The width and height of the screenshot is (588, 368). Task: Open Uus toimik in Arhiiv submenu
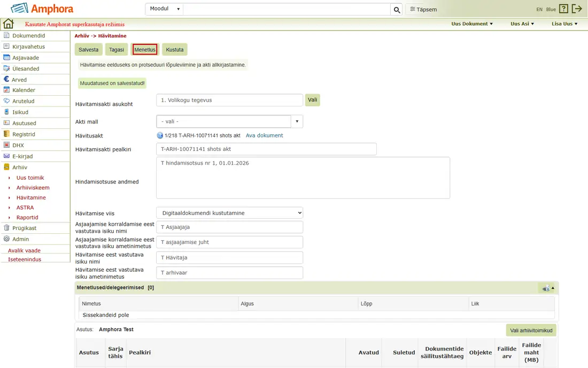point(30,178)
